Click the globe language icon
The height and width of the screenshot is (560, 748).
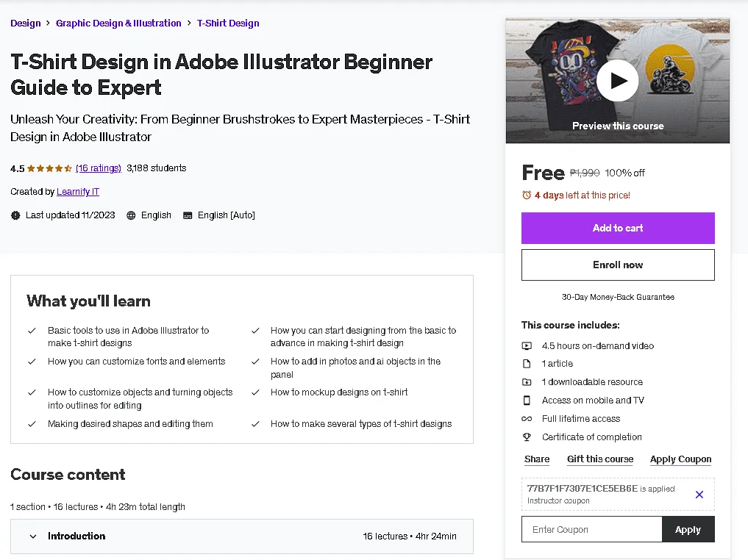point(131,215)
